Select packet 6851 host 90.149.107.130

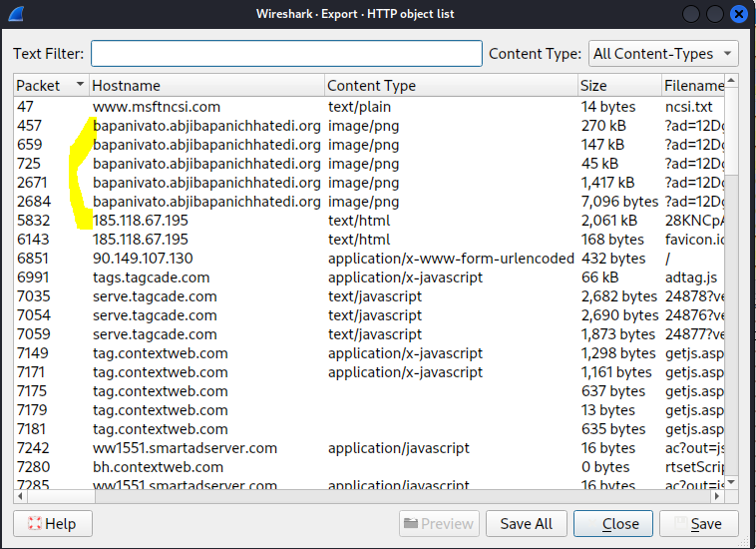tap(369, 259)
